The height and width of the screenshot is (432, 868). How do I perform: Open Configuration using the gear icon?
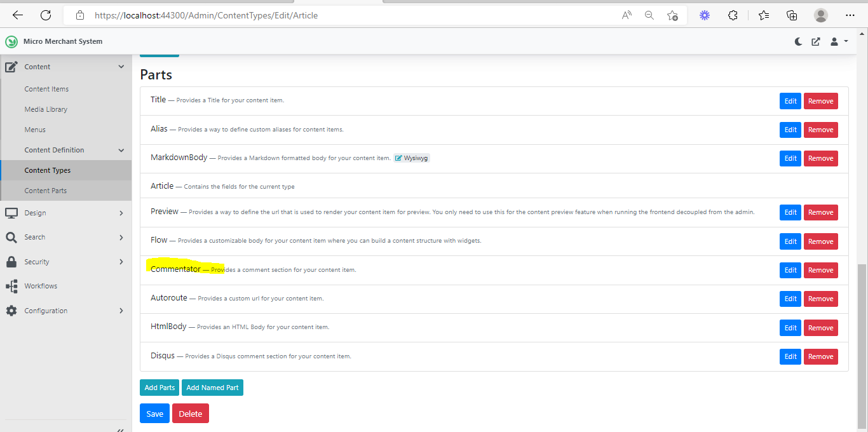(11, 310)
